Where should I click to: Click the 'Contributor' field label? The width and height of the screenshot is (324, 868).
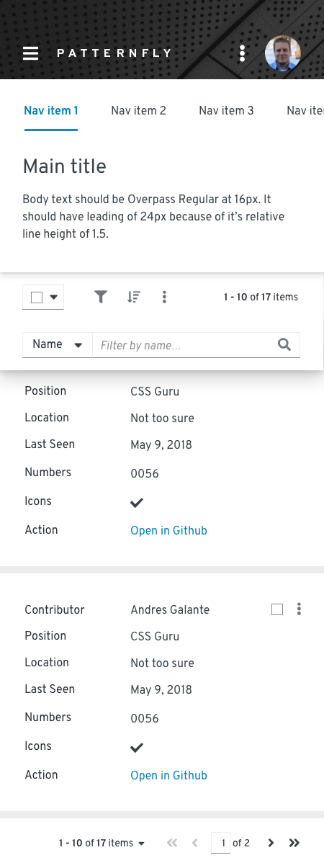point(55,610)
